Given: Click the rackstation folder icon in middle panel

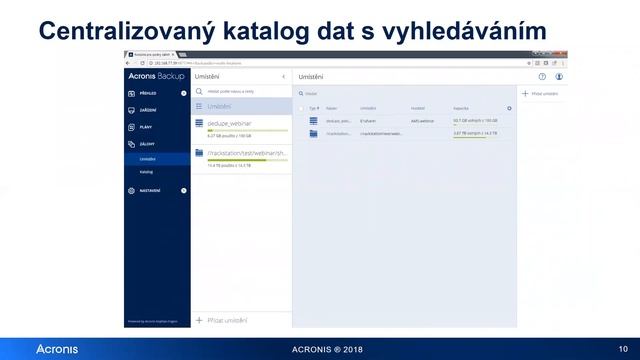Looking at the screenshot, I should (199, 153).
